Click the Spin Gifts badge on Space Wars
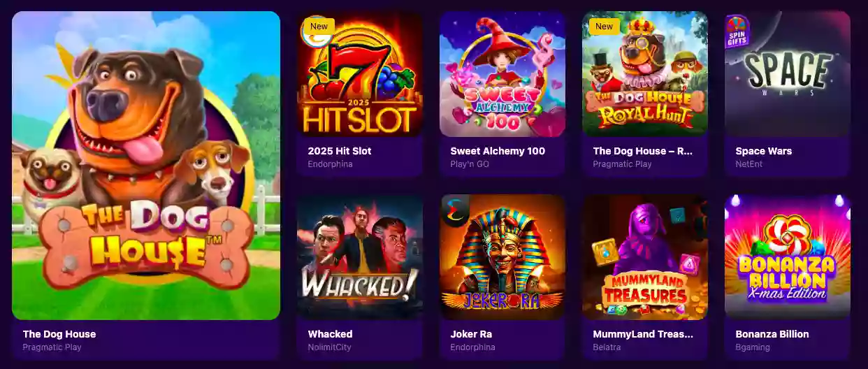 point(737,31)
